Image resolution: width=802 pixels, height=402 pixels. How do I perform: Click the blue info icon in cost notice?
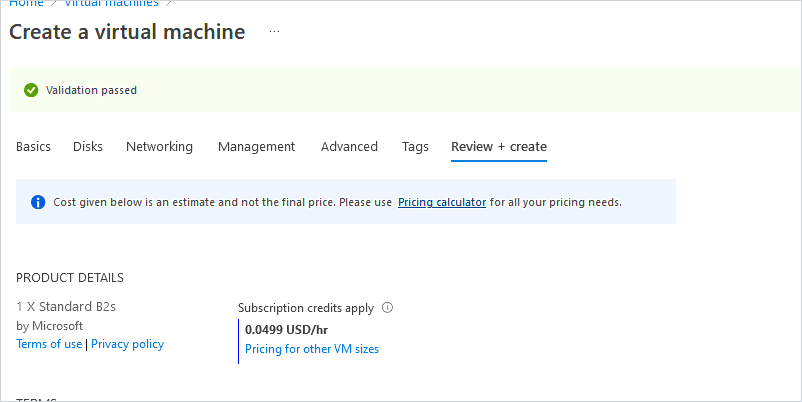(38, 202)
